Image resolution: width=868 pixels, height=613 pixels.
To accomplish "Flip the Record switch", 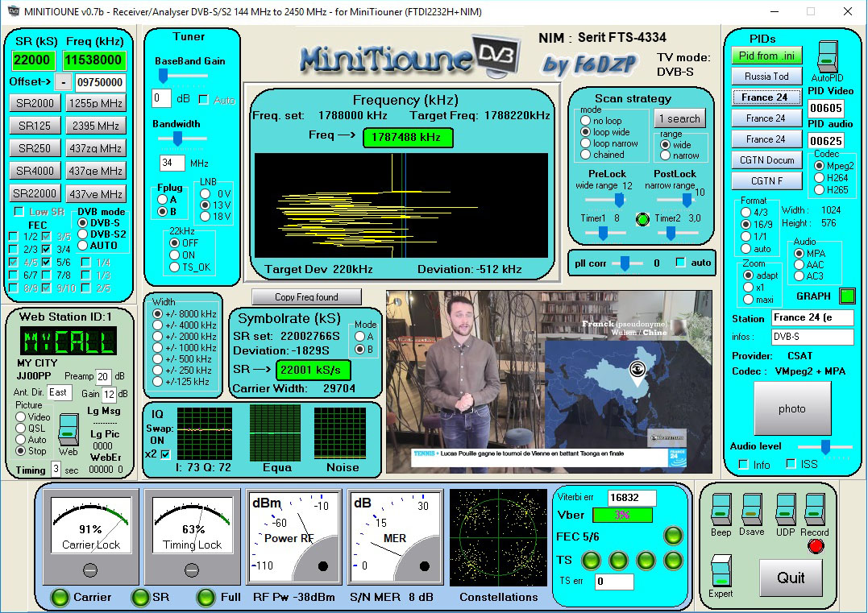I will coord(815,510).
